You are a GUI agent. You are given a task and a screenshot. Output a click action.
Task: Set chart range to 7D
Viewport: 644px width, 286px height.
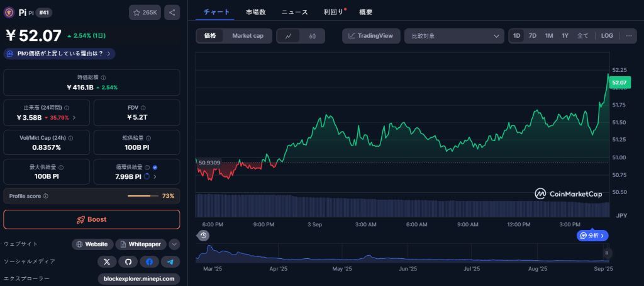pyautogui.click(x=532, y=36)
